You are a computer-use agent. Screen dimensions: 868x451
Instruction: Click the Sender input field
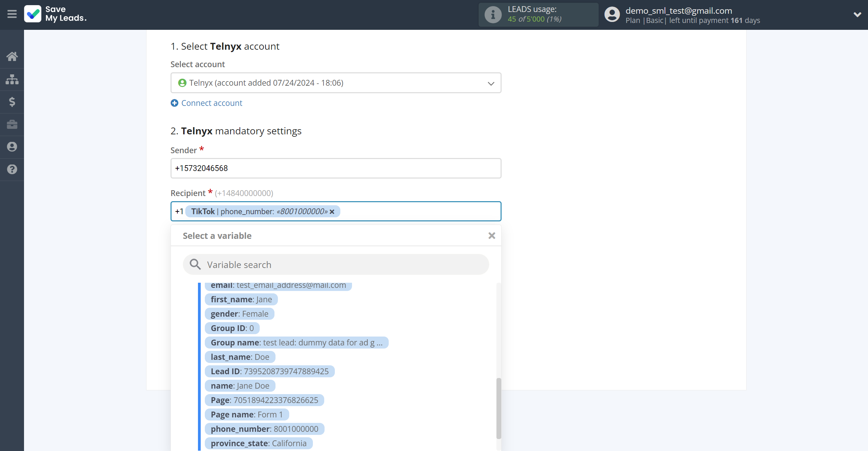click(336, 168)
